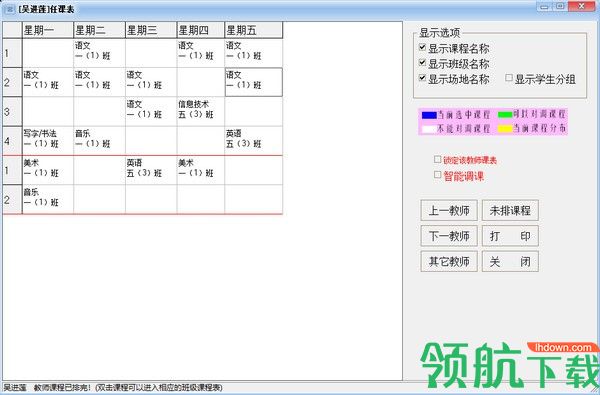Select morning period 4 row header
The image size is (600, 395).
13,141
